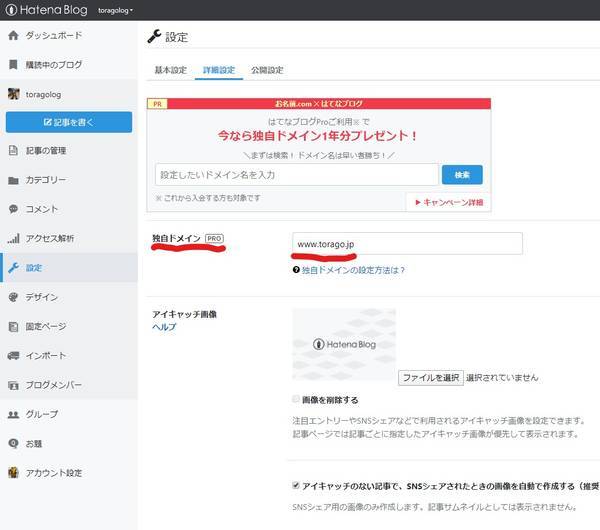The width and height of the screenshot is (600, 530).
Task: Click the PR label on banner
Action: tap(157, 104)
